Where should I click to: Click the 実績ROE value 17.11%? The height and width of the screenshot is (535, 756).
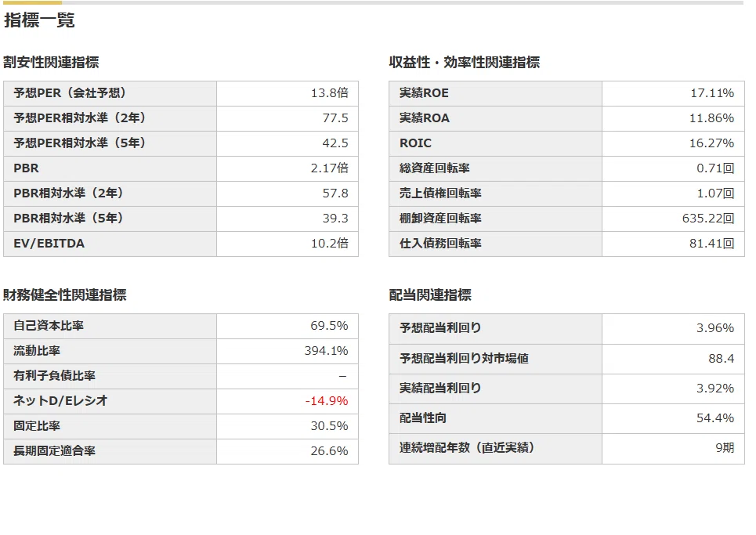pos(712,93)
